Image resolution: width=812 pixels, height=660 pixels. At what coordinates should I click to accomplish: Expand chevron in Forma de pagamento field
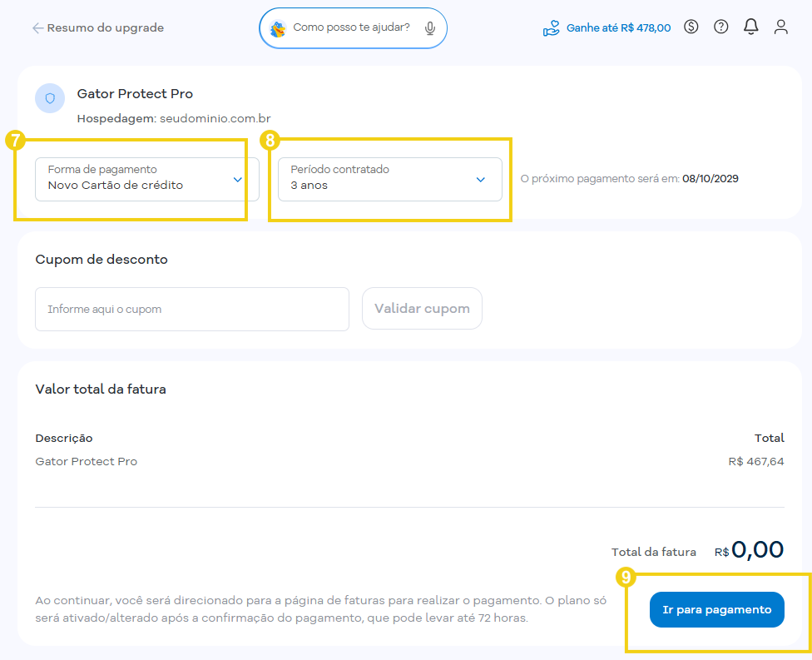coord(238,180)
